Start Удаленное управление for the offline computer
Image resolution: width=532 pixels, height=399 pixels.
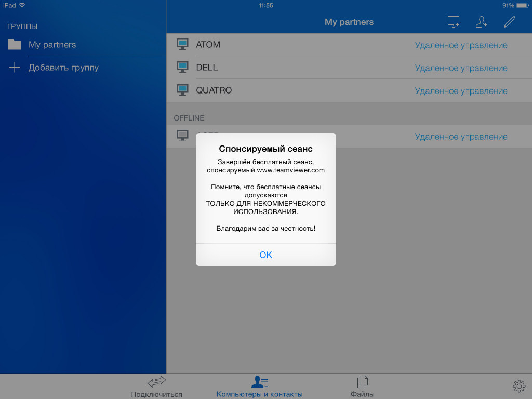pyautogui.click(x=461, y=137)
